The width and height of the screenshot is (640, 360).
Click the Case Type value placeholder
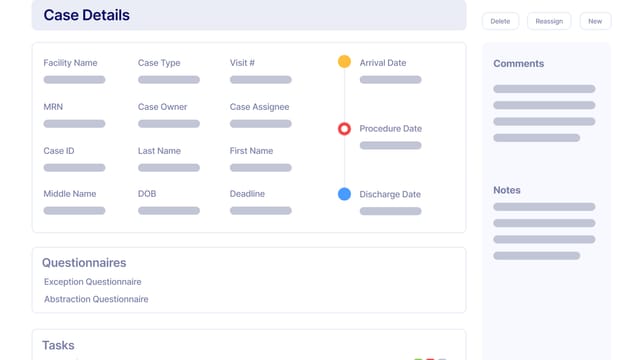tap(169, 80)
